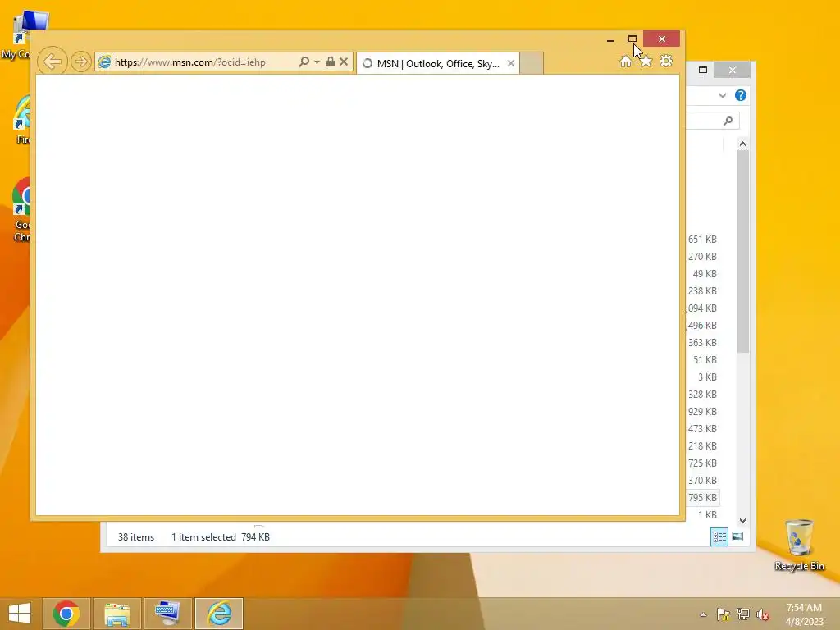Viewport: 840px width, 630px height.
Task: Launch Google Chrome from the taskbar
Action: pos(66,614)
